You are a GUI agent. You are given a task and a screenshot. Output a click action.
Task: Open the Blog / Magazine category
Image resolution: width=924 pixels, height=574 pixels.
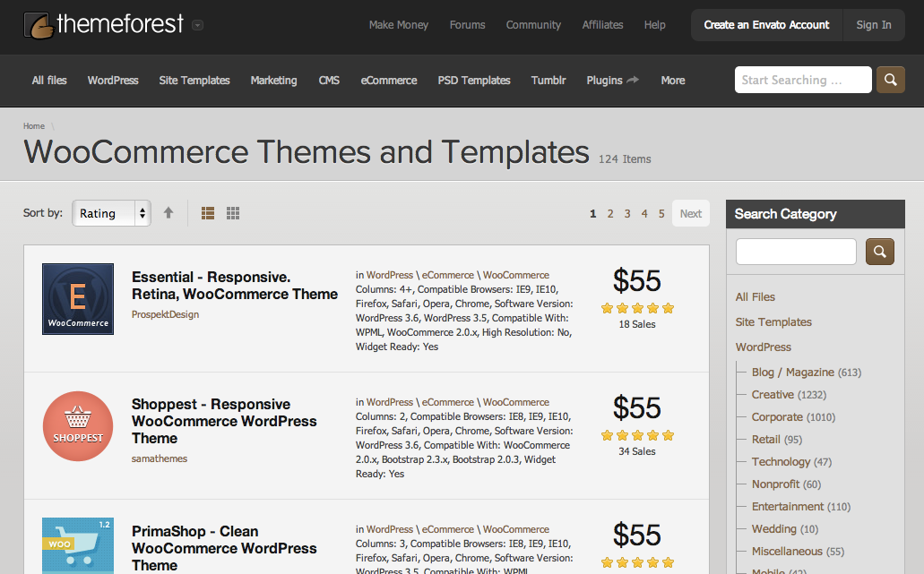coord(792,372)
